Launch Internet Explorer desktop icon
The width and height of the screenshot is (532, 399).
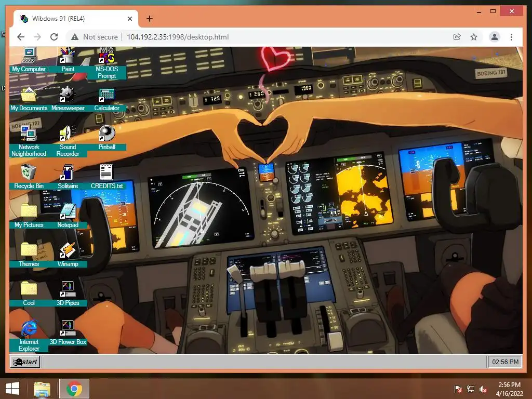tap(29, 336)
